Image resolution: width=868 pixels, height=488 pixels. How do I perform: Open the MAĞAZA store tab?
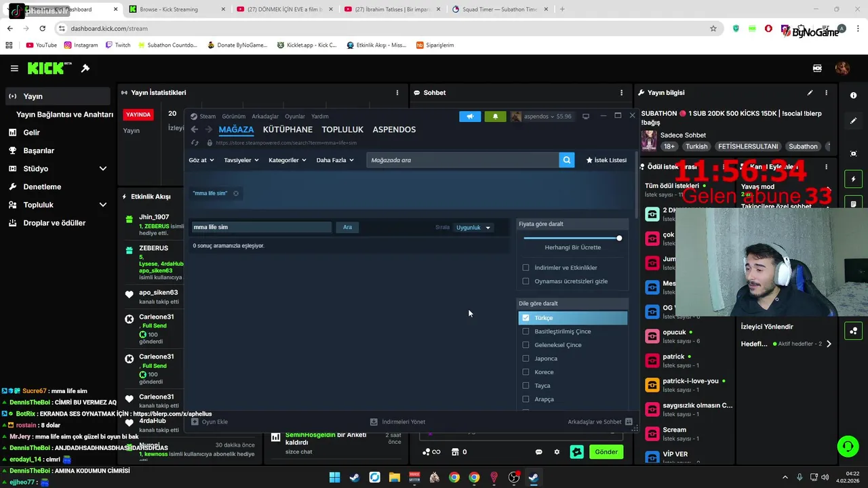click(x=236, y=129)
